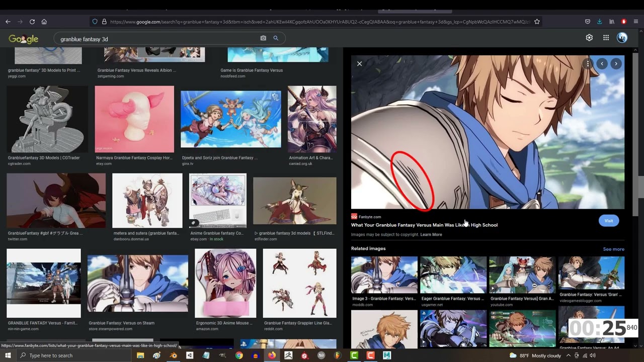
Task: Open the Fanbyte.com source link
Action: click(x=370, y=217)
